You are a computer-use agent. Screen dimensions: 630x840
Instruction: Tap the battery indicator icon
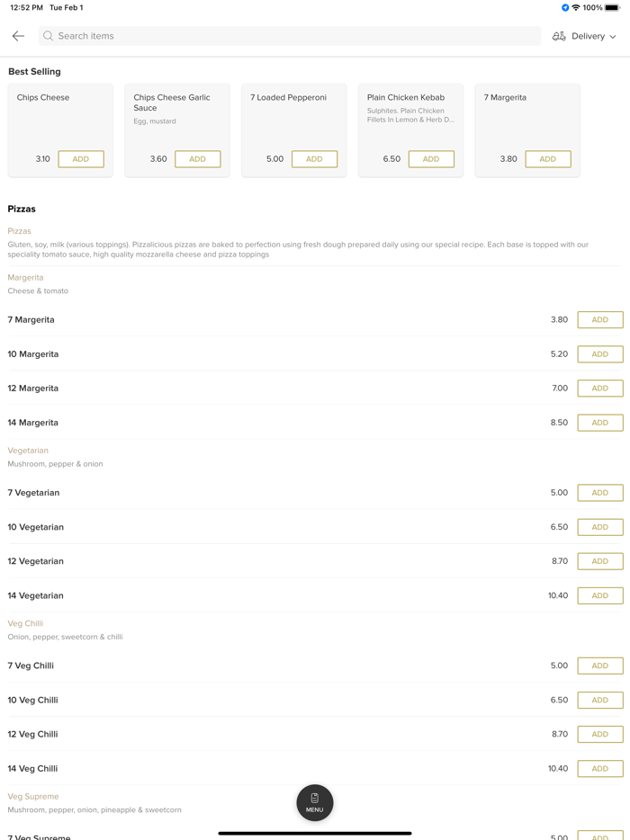coord(612,7)
